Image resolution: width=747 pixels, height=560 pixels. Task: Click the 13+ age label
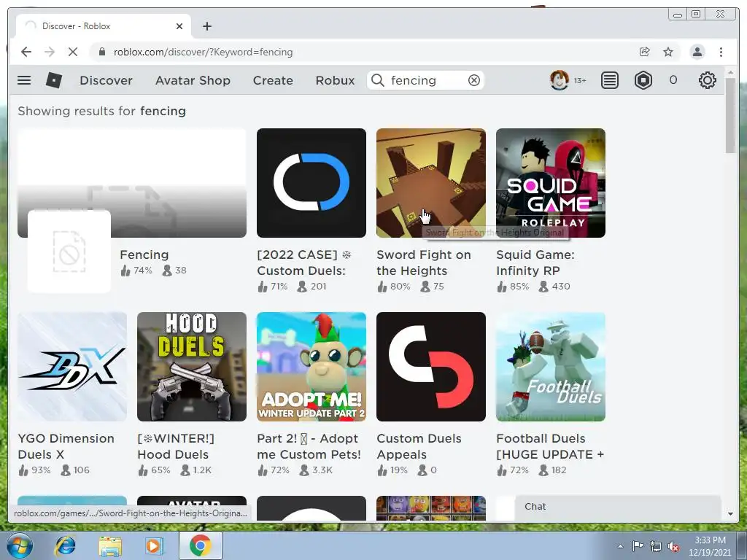click(x=580, y=80)
